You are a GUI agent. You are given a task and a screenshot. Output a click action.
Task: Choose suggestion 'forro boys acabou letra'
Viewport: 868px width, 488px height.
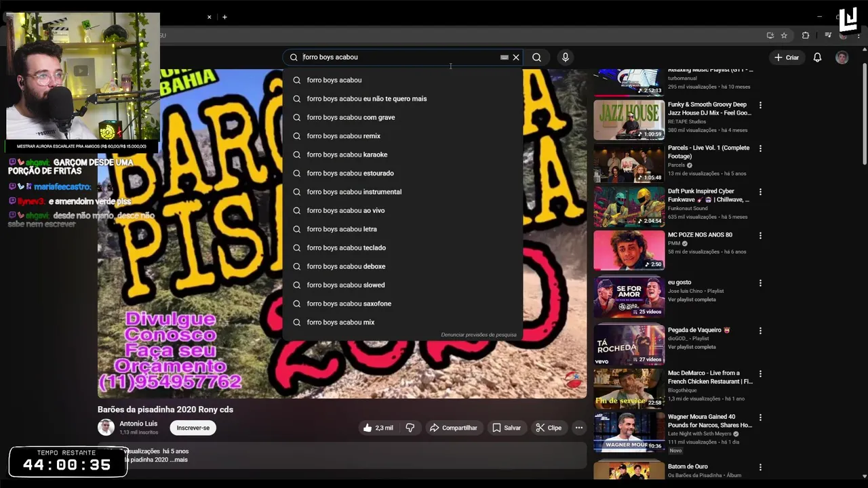(403, 229)
